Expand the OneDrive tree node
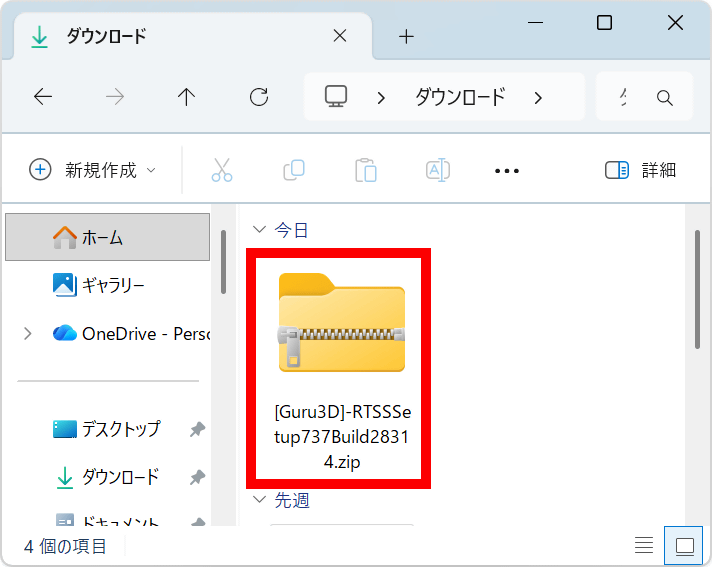Screen dimensions: 712x567 [27, 333]
